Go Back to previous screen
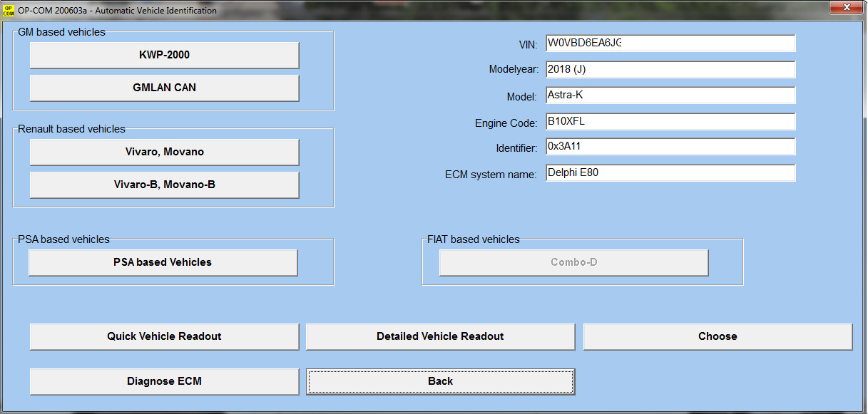Viewport: 868px width, 414px height. [x=440, y=381]
